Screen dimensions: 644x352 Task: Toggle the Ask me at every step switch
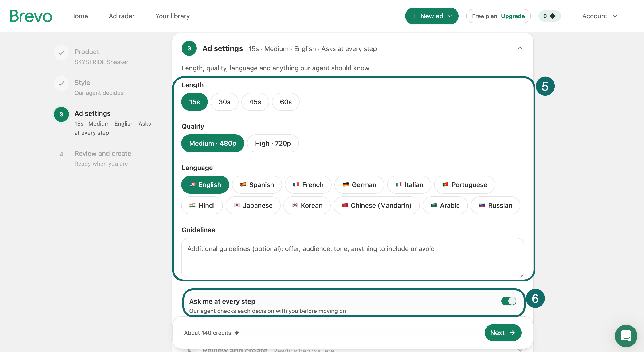coord(508,301)
